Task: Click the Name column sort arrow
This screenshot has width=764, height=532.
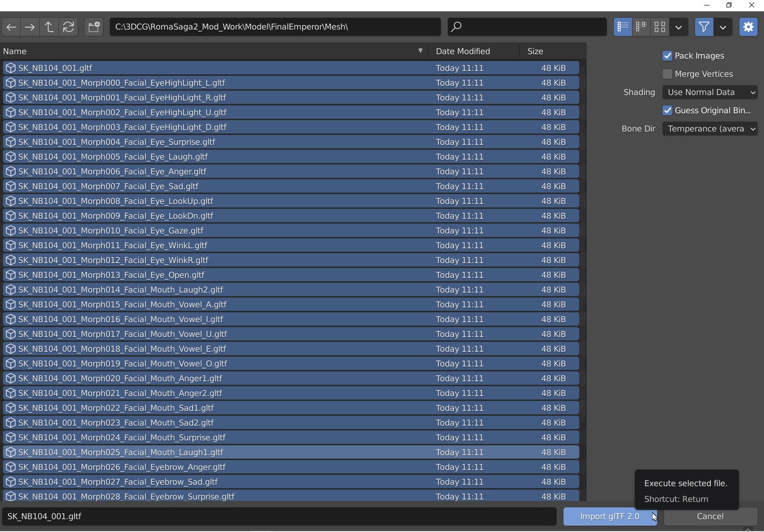Action: [420, 51]
